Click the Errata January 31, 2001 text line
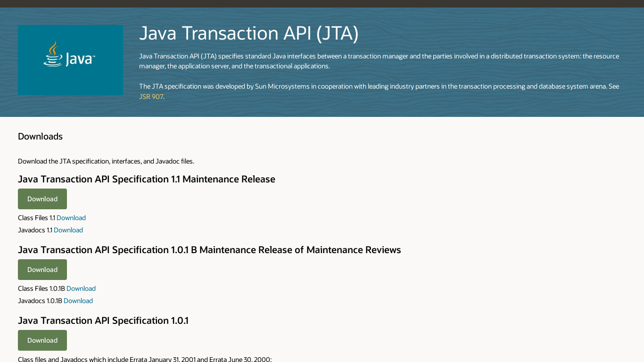The height and width of the screenshot is (362, 644). tap(145, 359)
